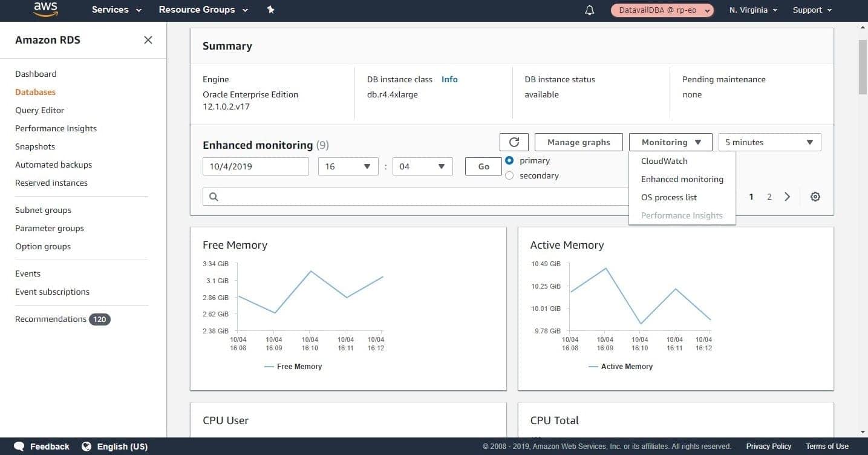Expand the Resource Groups menu
The width and height of the screenshot is (868, 455).
click(203, 10)
